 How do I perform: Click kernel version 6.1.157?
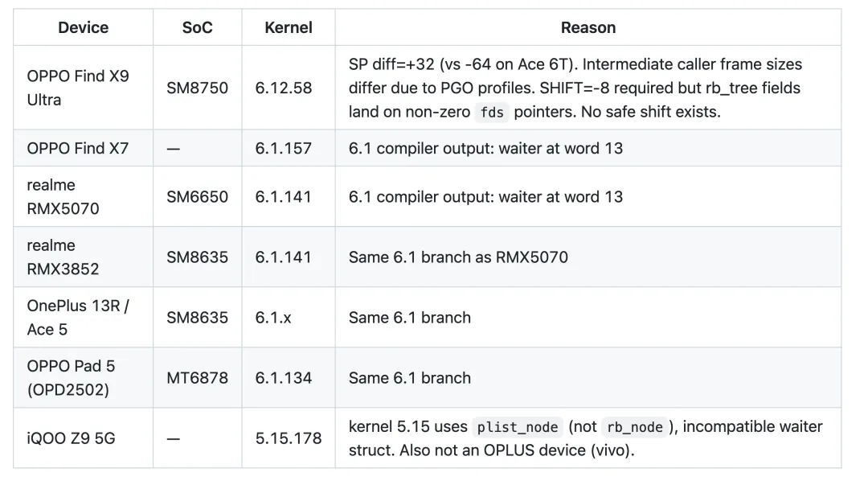[x=284, y=148]
